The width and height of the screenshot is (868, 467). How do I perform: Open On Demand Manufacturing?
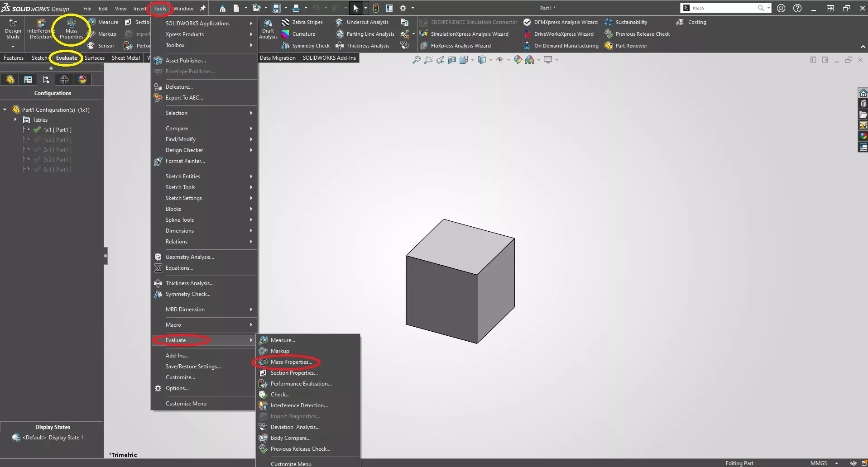561,46
